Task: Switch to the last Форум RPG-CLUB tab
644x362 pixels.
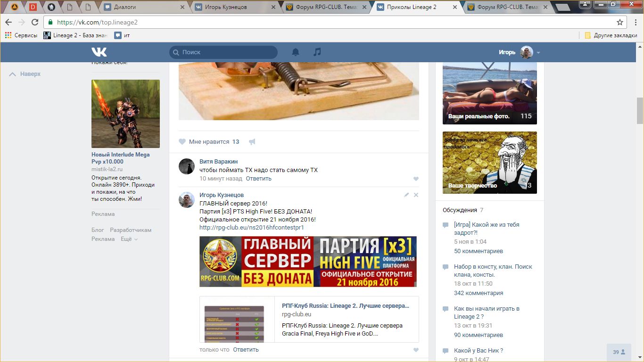Action: point(507,7)
